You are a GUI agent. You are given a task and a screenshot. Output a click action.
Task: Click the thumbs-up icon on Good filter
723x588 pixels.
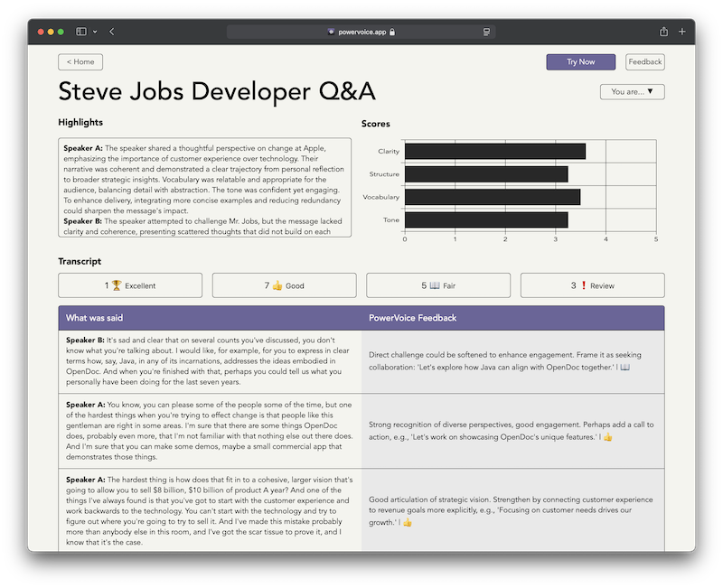(x=277, y=285)
